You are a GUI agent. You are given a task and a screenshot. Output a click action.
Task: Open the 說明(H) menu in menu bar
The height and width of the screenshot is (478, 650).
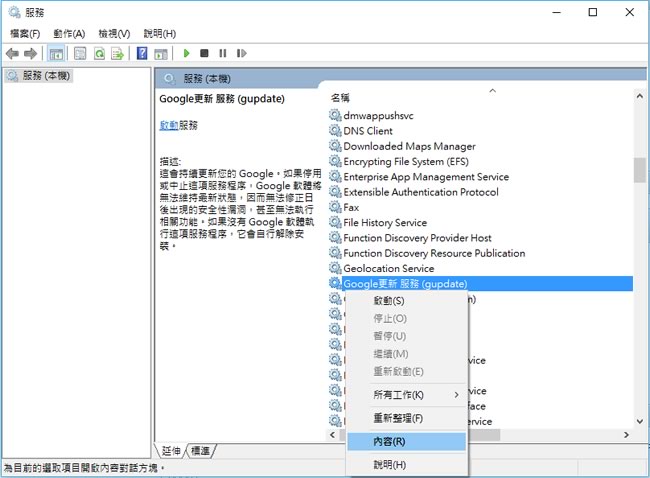click(x=160, y=34)
